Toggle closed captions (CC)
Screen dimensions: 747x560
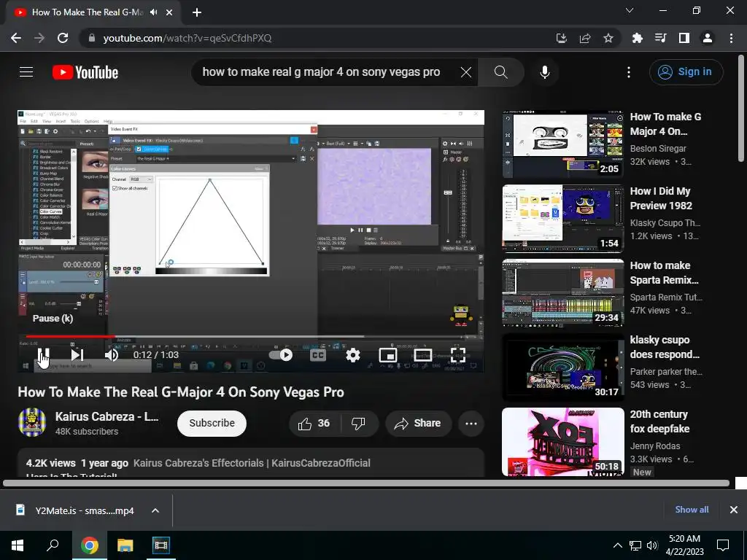click(x=318, y=355)
